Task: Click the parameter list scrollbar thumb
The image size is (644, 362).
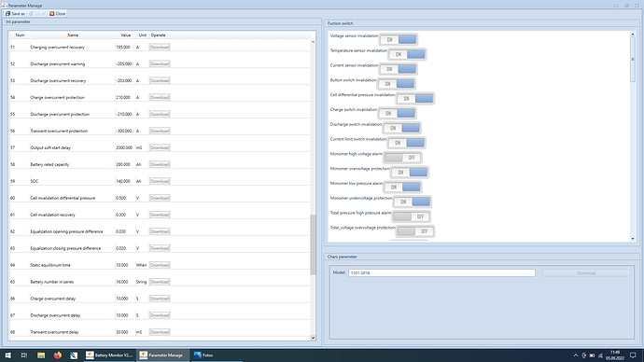Action: coord(313,244)
